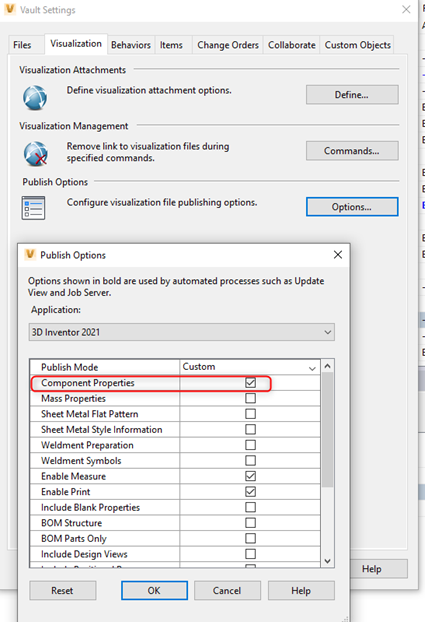The width and height of the screenshot is (425, 622).
Task: Click the Vault logo in Publish Options title
Action: pos(30,254)
